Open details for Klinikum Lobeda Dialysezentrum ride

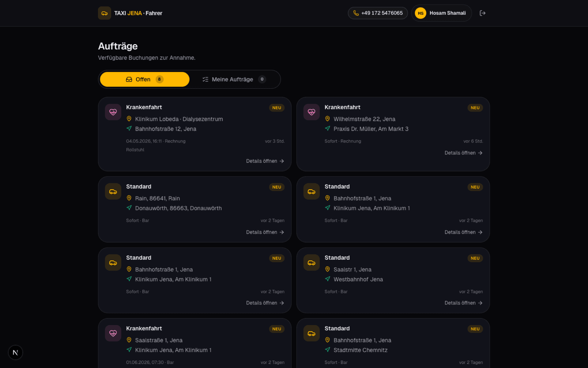pyautogui.click(x=265, y=161)
